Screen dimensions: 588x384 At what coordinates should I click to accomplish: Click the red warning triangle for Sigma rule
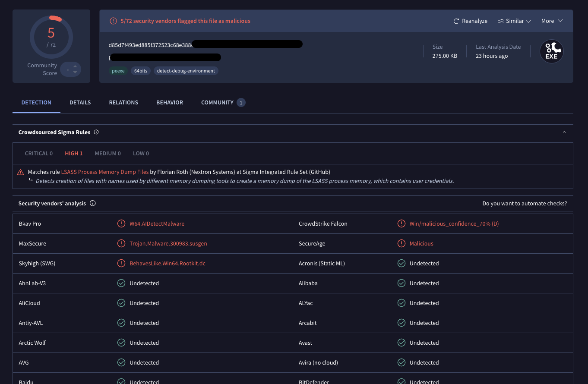[20, 172]
